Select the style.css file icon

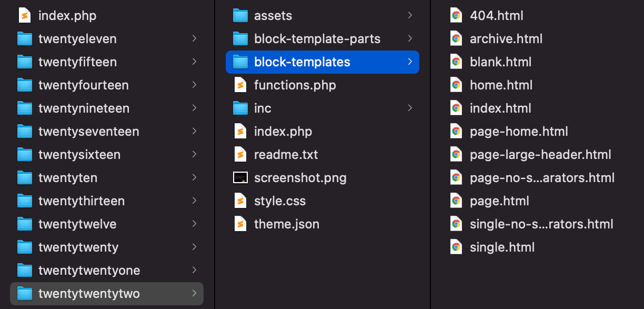click(240, 201)
